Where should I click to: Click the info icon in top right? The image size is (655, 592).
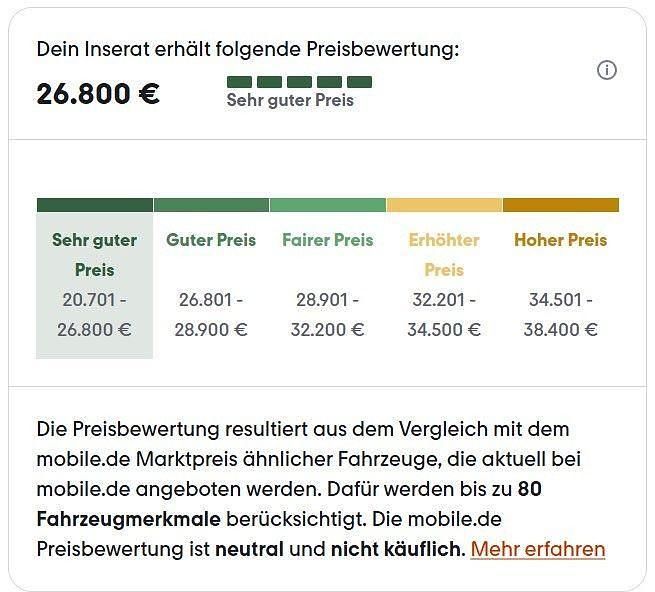(x=607, y=70)
